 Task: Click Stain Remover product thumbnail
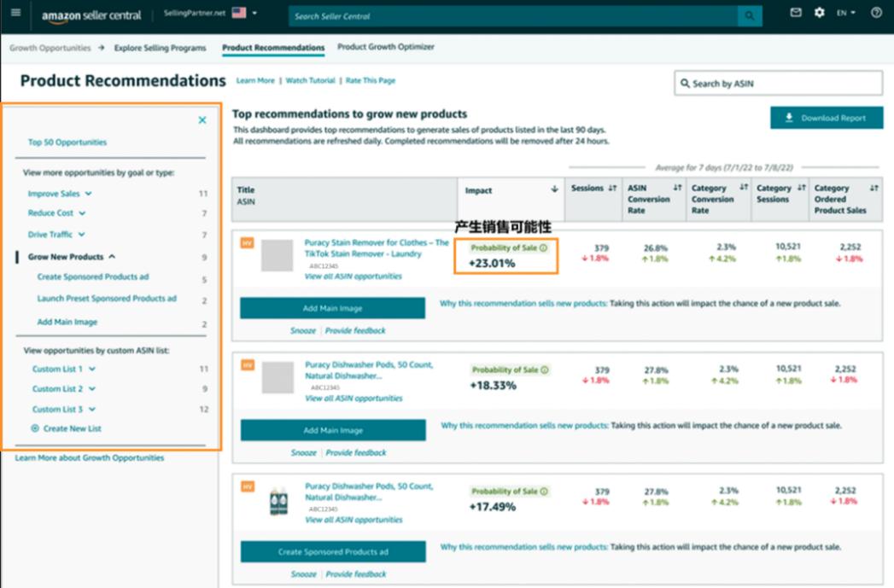tap(278, 255)
